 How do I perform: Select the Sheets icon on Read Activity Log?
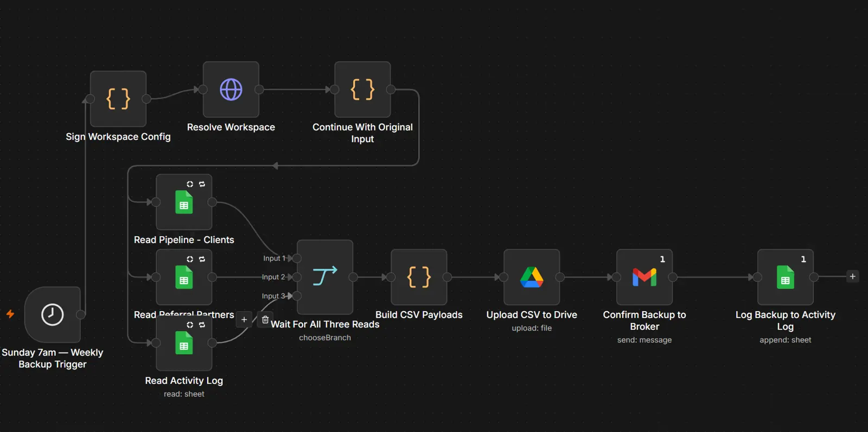click(x=184, y=343)
